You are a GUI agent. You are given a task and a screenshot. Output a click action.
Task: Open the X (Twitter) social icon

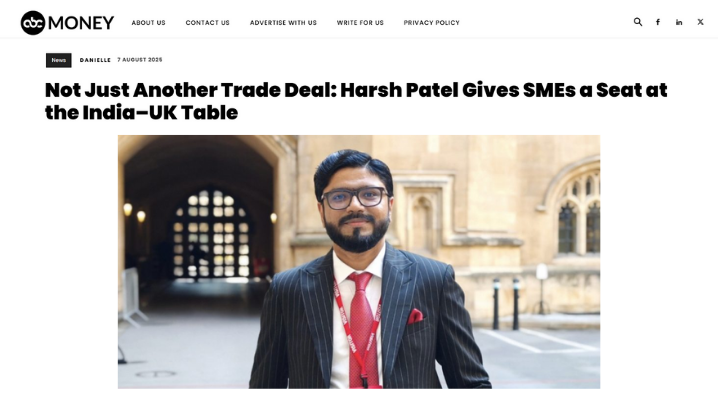(701, 22)
